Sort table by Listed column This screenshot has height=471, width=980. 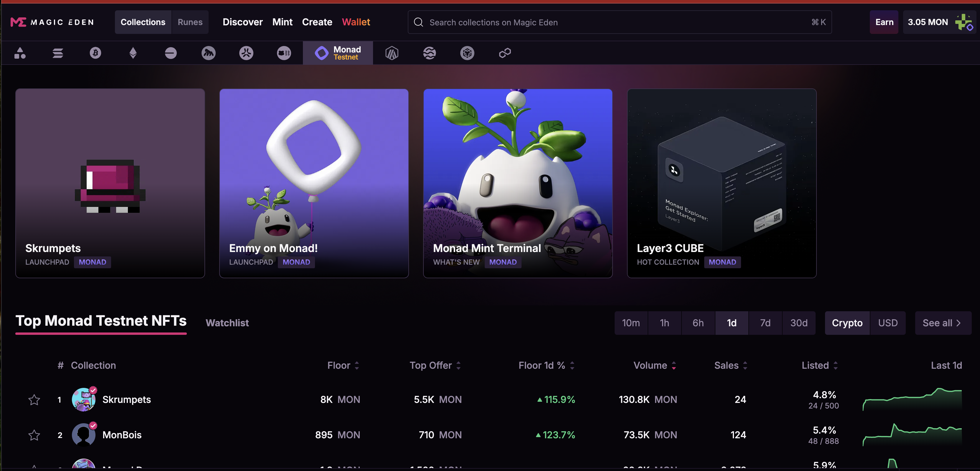pyautogui.click(x=820, y=365)
